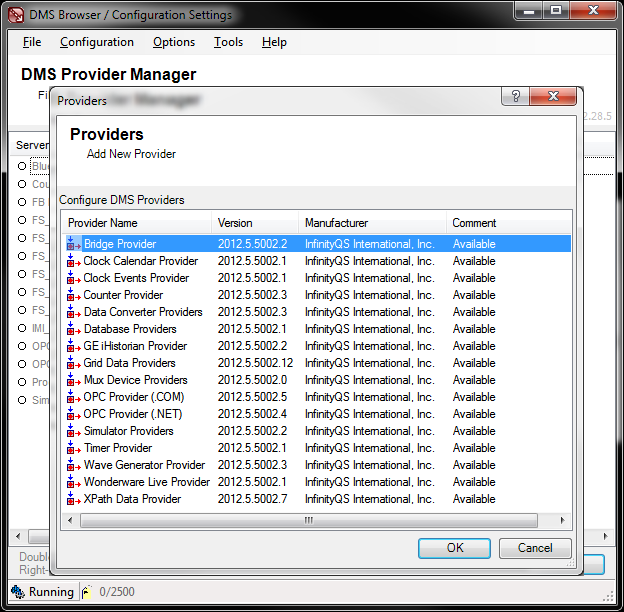The height and width of the screenshot is (612, 624).
Task: Click the Bridge Provider row icon
Action: [74, 244]
